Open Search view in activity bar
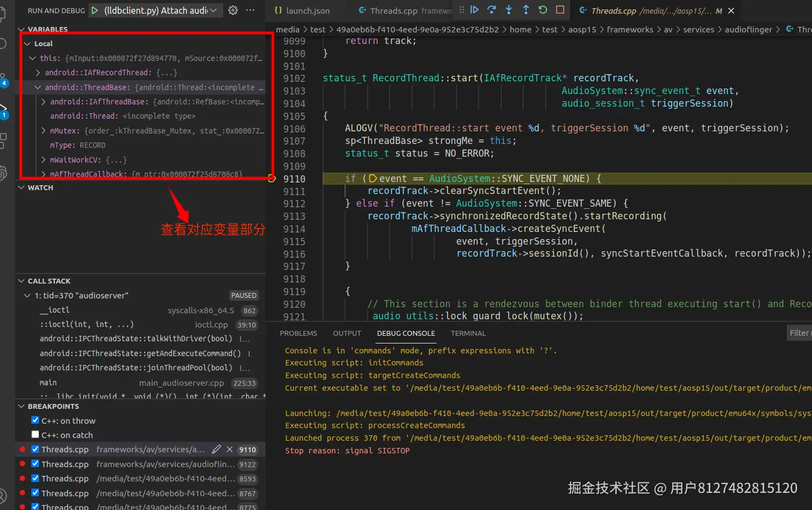Viewport: 812px width, 510px height. (x=3, y=44)
